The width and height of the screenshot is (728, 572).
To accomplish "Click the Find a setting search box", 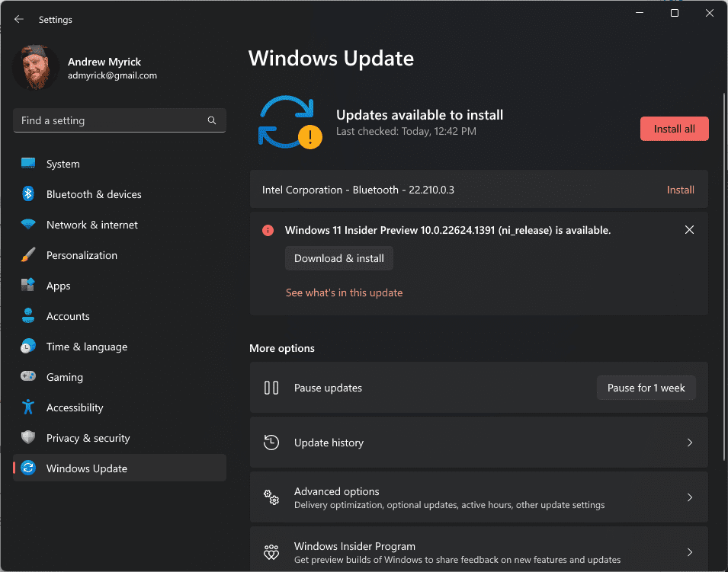I will click(x=120, y=120).
